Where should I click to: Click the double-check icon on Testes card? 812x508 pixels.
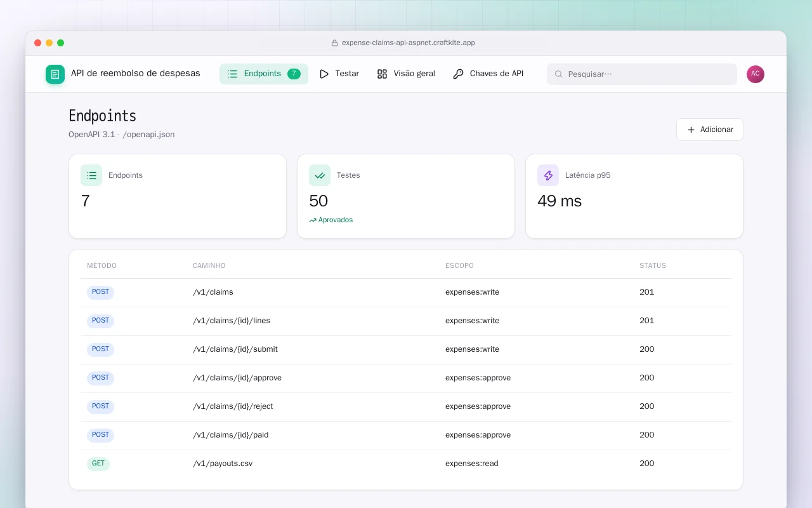320,175
